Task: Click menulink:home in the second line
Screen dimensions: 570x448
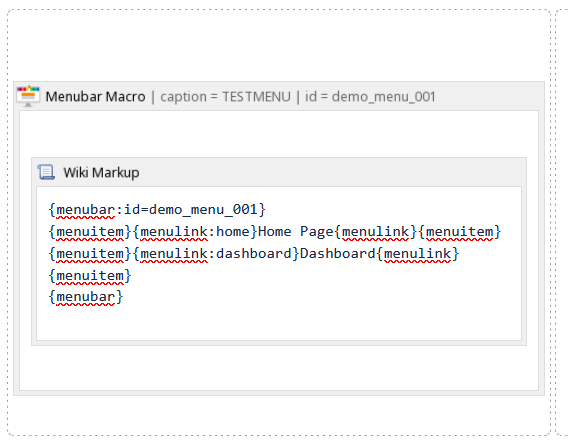Action: click(x=195, y=232)
